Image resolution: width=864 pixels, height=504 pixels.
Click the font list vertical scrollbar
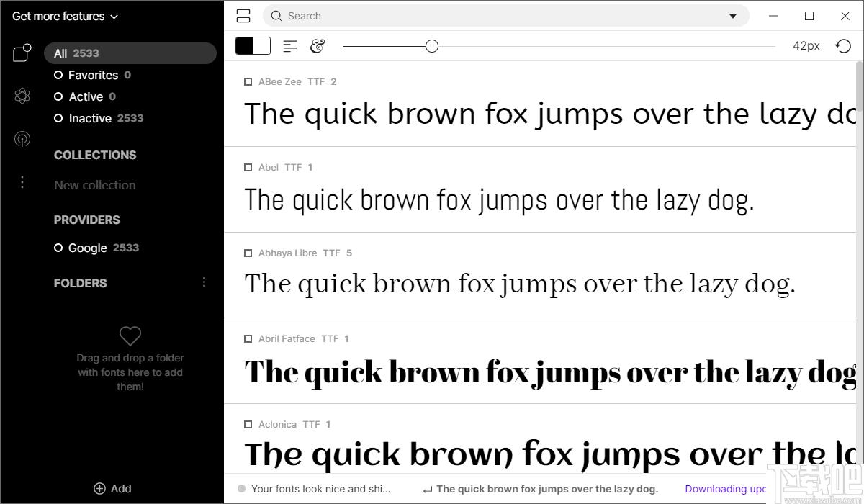pyautogui.click(x=860, y=86)
